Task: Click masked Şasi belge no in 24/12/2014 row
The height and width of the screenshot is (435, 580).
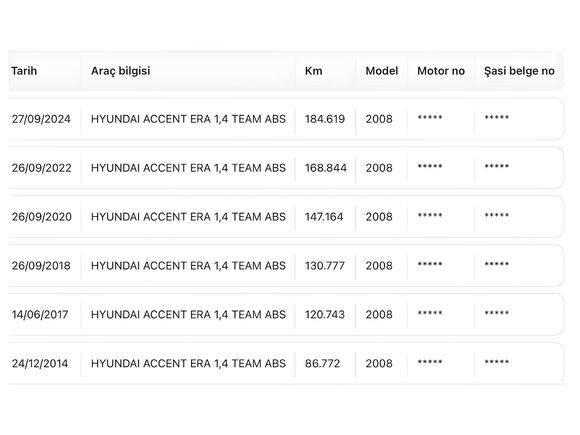Action: (x=497, y=362)
